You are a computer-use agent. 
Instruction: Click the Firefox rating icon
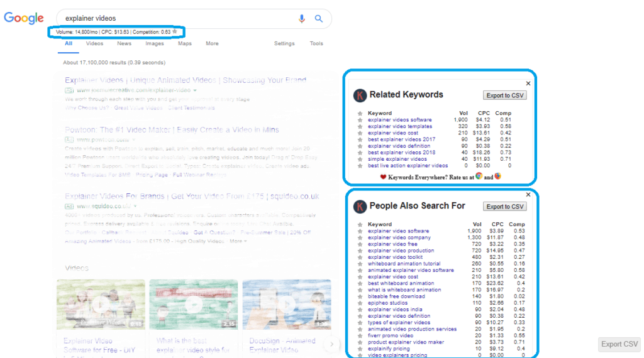click(x=498, y=176)
